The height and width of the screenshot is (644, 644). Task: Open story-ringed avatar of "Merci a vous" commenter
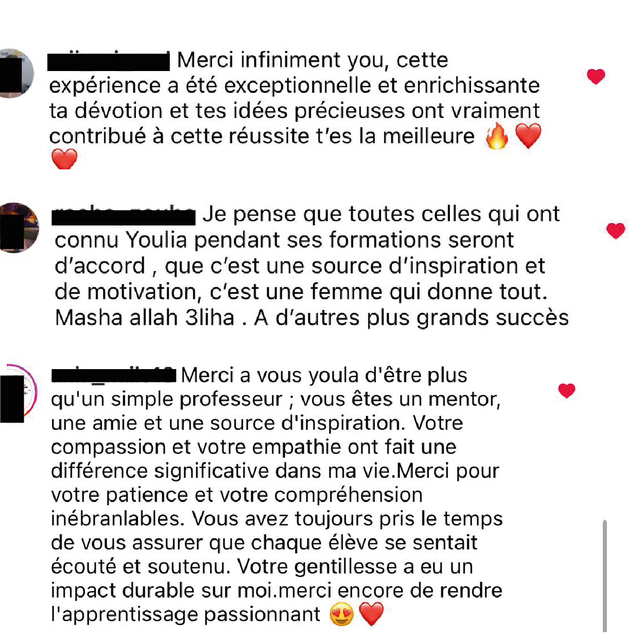click(x=18, y=393)
